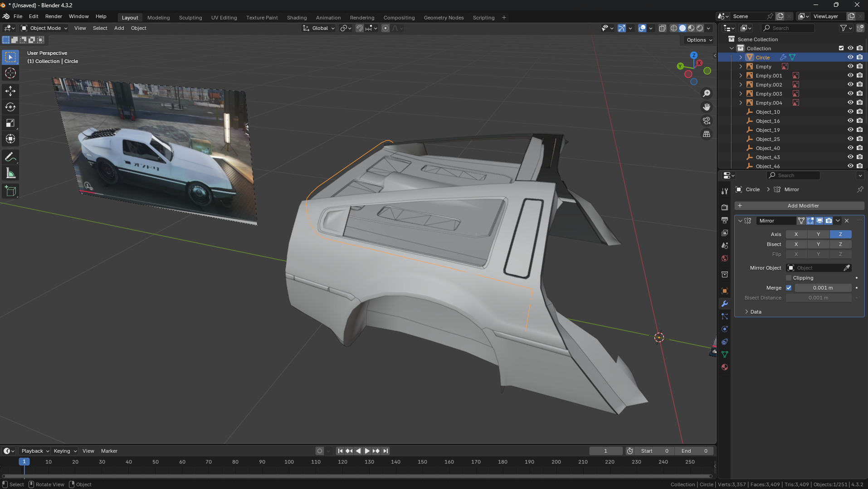Select the Rotate tool
868x489 pixels.
pos(10,107)
